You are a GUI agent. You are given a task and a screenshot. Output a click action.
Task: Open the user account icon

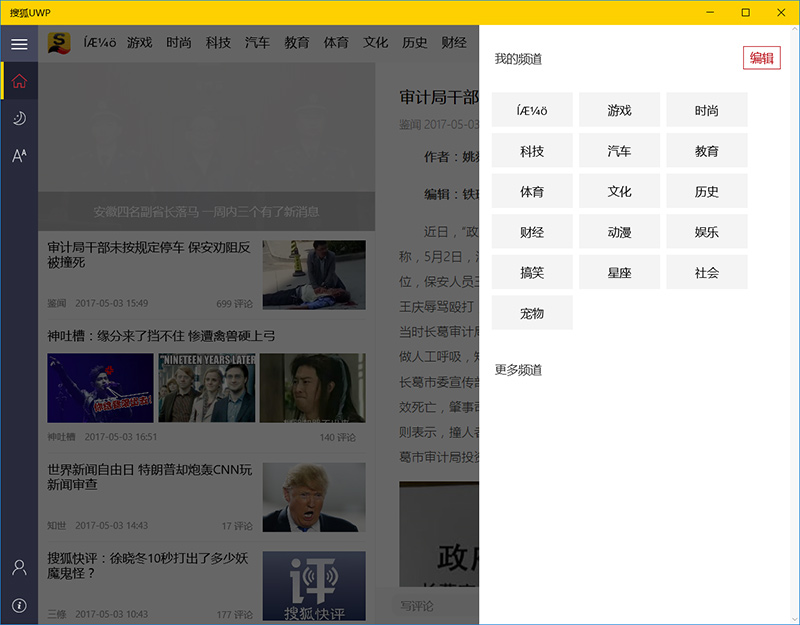pos(19,567)
